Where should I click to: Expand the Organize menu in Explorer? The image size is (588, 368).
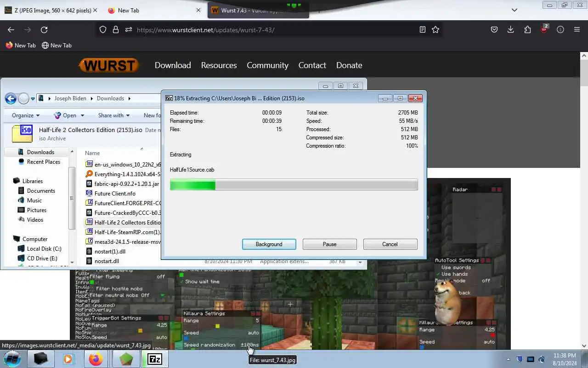(26, 115)
